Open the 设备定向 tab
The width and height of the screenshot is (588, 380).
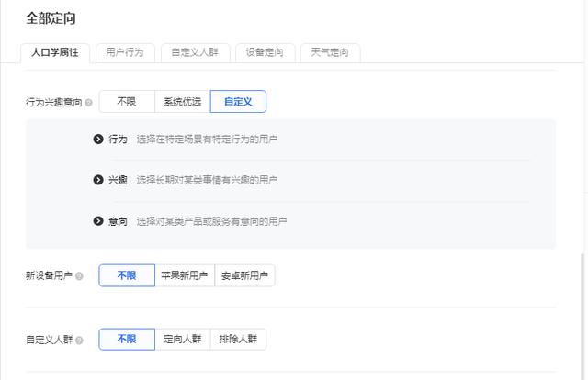[266, 52]
